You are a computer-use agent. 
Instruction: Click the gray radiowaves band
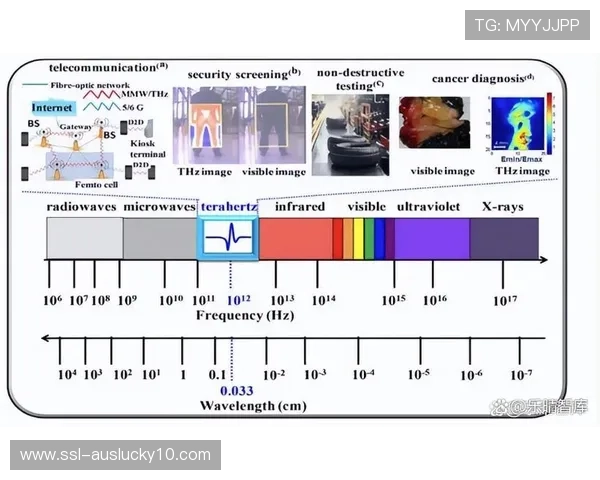click(x=85, y=240)
